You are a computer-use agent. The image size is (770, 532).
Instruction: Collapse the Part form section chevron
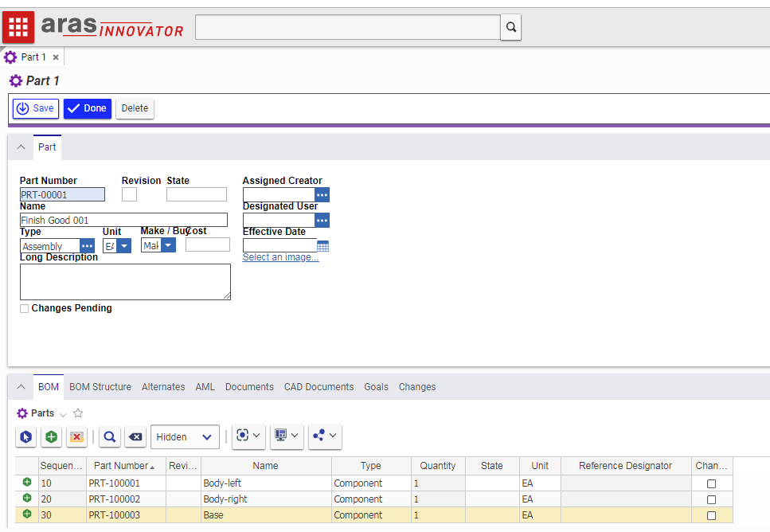pyautogui.click(x=21, y=147)
